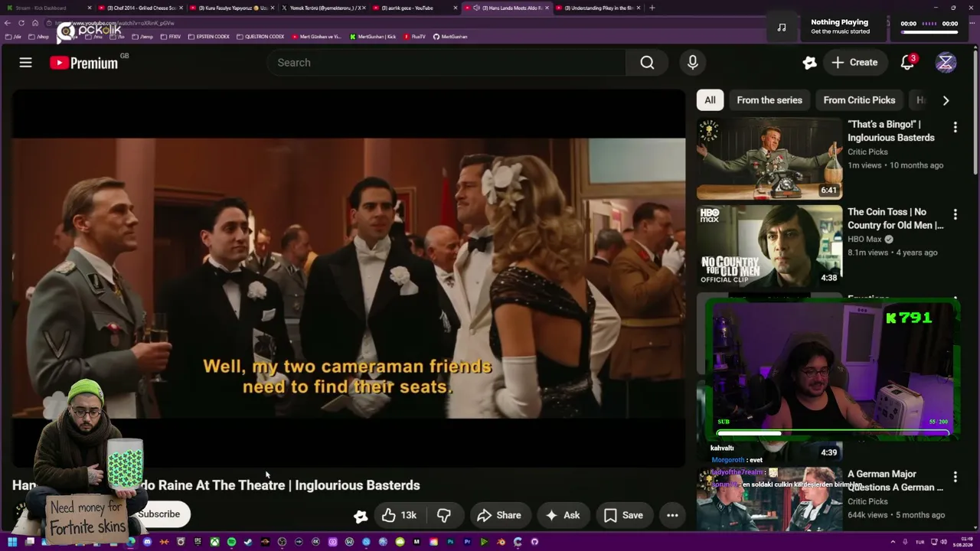This screenshot has width=980, height=551.
Task: Click the sparkle icon left of the like button
Action: coord(361,516)
